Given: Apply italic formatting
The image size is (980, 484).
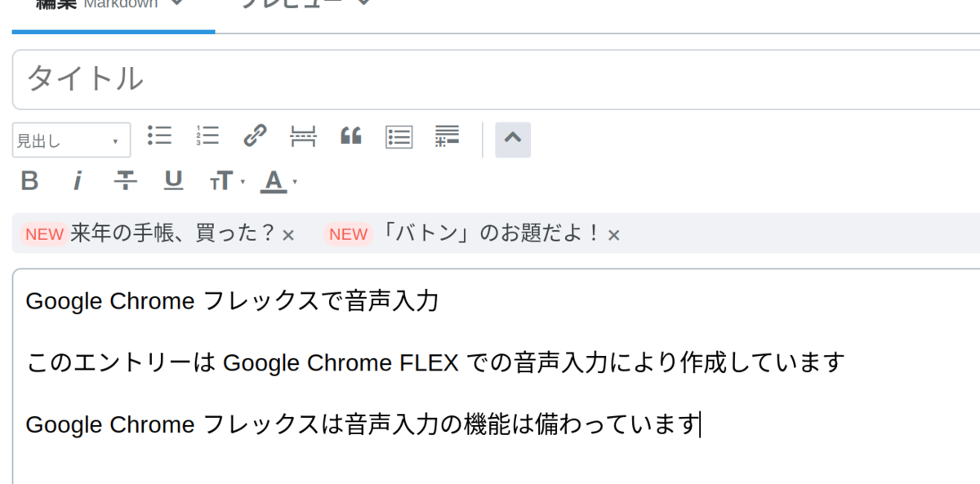Looking at the screenshot, I should coord(78,180).
